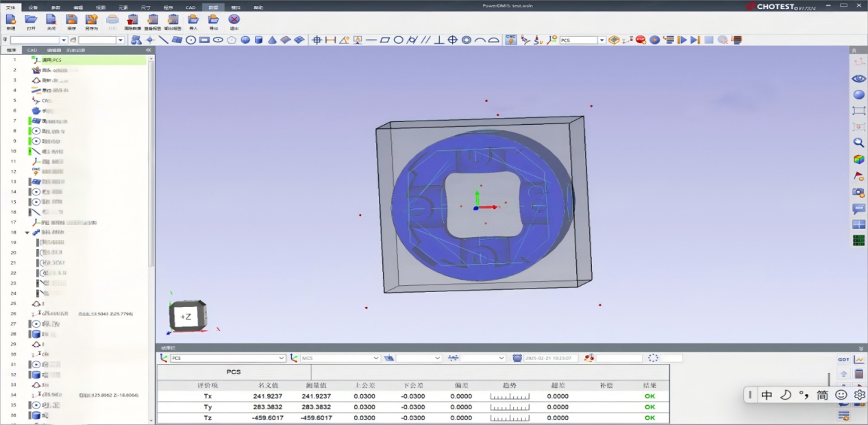Open the 数据 (Data) ribbon tab

pyautogui.click(x=213, y=7)
